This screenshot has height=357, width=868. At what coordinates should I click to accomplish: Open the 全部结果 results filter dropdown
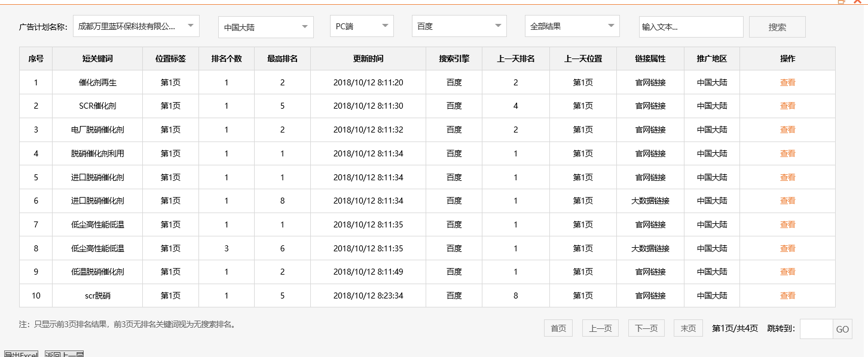coord(571,26)
